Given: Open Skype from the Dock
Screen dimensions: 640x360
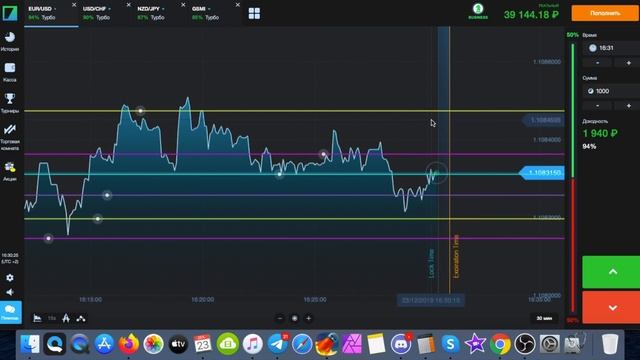Looking at the screenshot, I should [451, 344].
